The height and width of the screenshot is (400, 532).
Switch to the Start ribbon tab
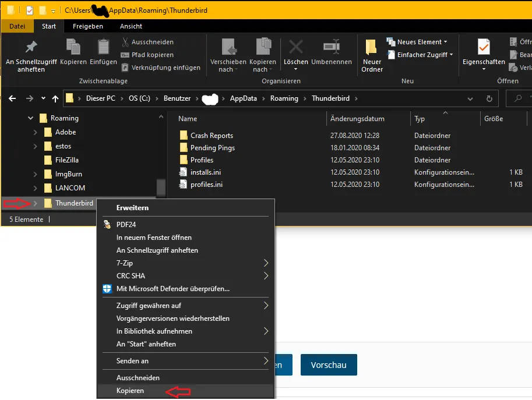click(x=49, y=26)
